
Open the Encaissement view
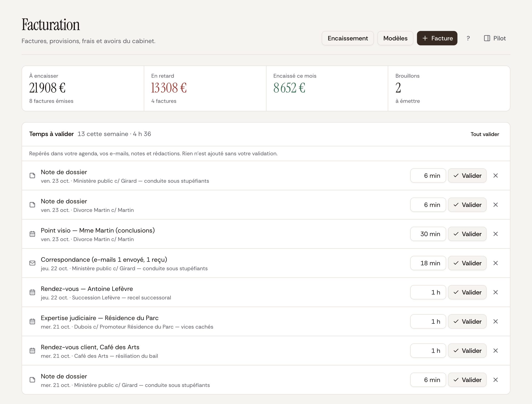click(348, 38)
